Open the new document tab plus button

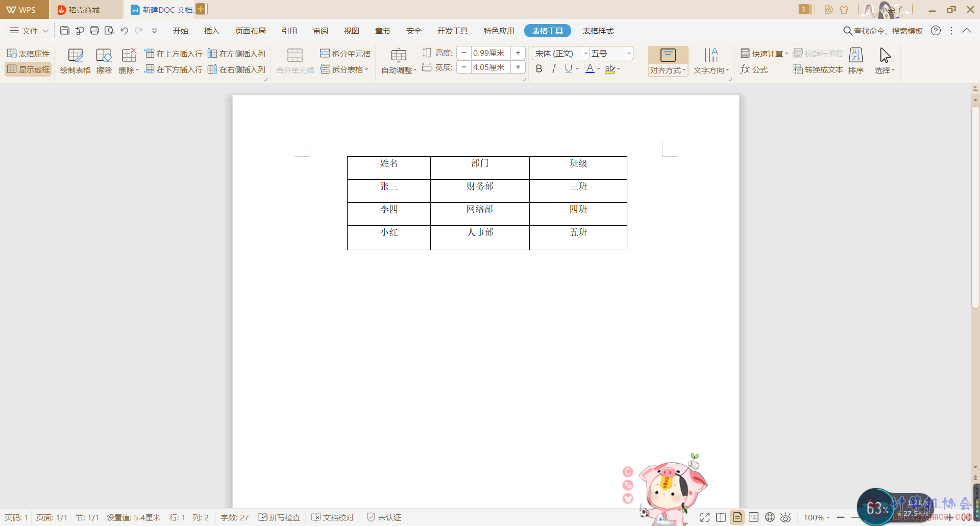tap(201, 9)
